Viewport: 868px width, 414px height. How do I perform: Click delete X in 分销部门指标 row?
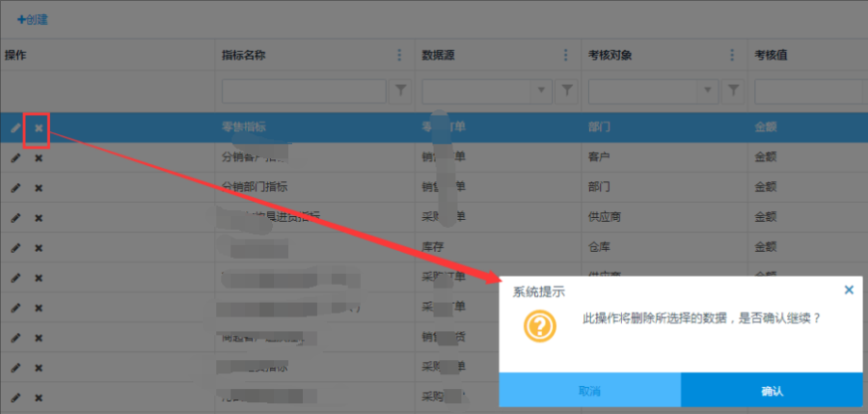tap(39, 188)
